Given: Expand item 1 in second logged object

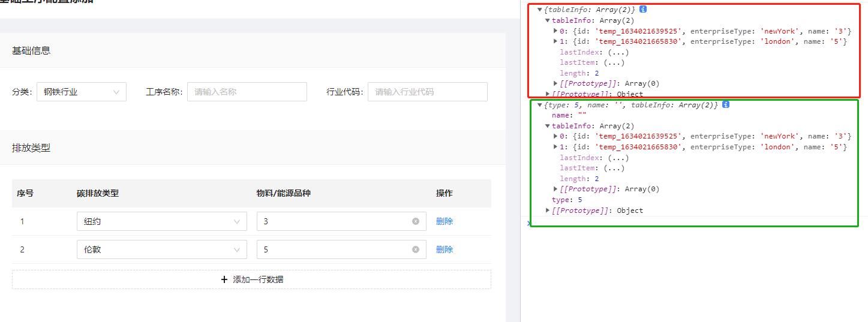Looking at the screenshot, I should coord(555,147).
